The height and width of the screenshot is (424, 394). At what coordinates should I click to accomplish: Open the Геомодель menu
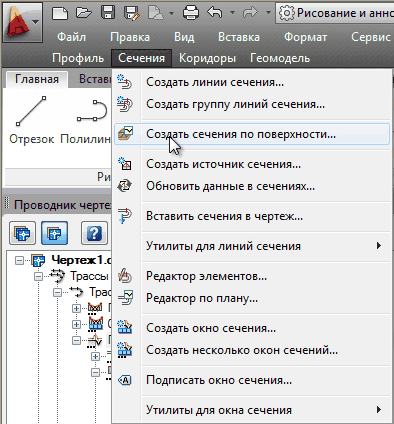(x=280, y=58)
